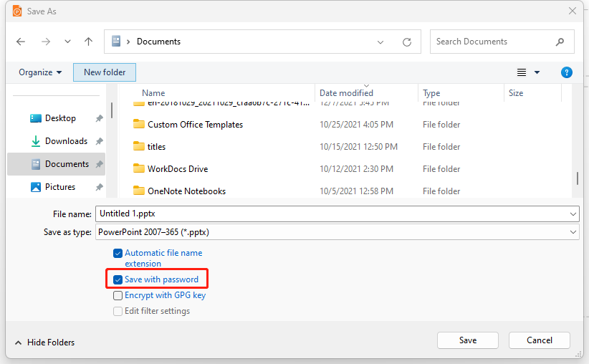Screen dimensions: 589x364
Task: Navigate up one folder level
Action: click(x=88, y=42)
